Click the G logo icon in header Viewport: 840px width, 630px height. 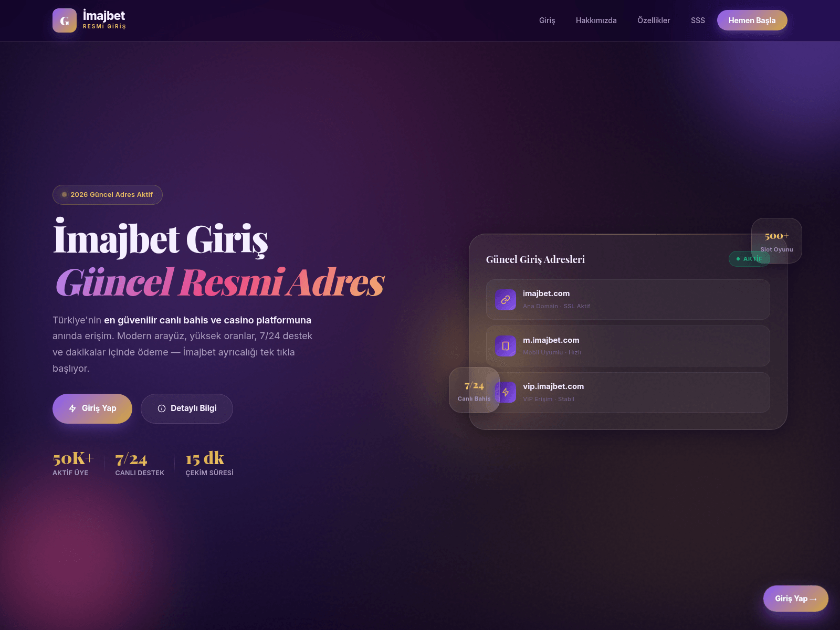(65, 20)
